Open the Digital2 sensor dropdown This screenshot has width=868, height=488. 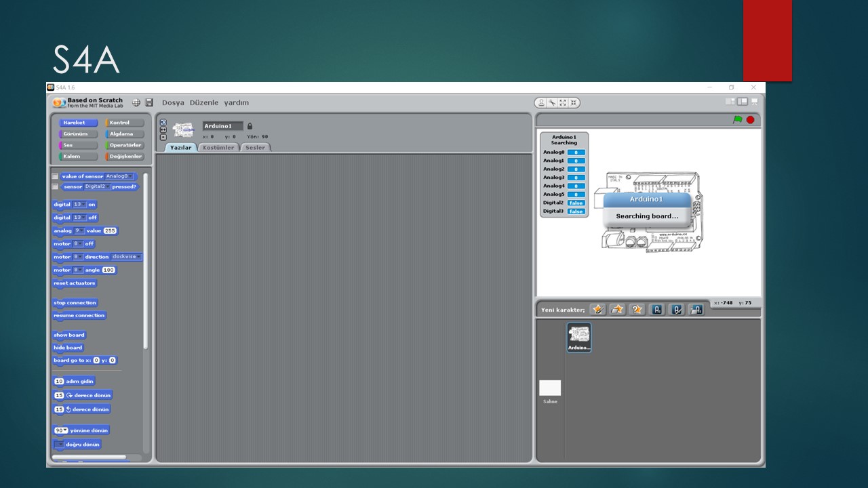97,186
